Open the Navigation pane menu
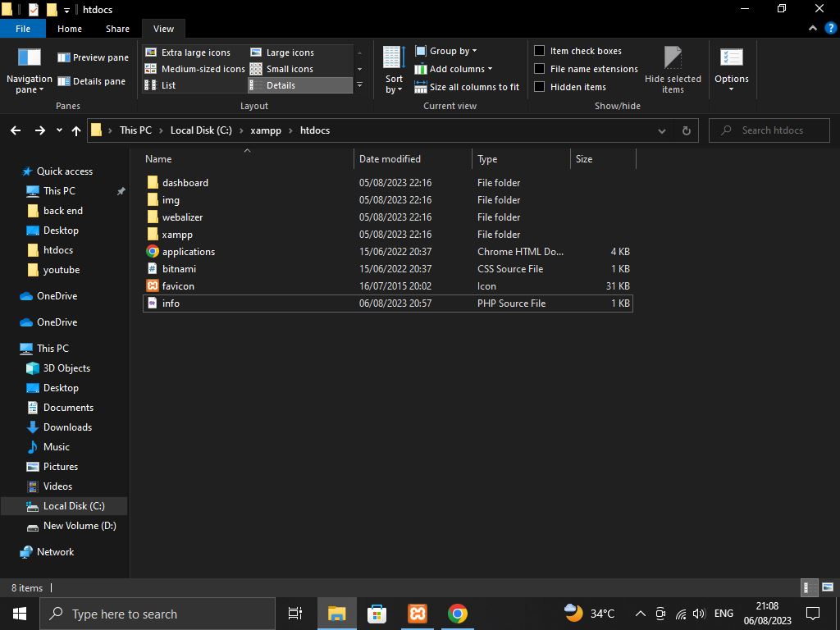Image resolution: width=840 pixels, height=630 pixels. click(x=29, y=71)
